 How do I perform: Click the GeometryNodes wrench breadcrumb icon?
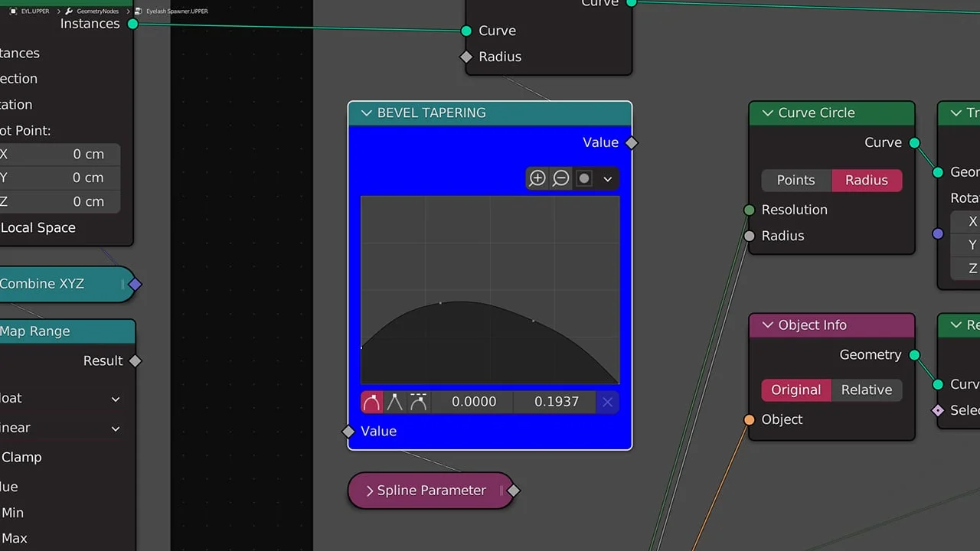[x=67, y=11]
